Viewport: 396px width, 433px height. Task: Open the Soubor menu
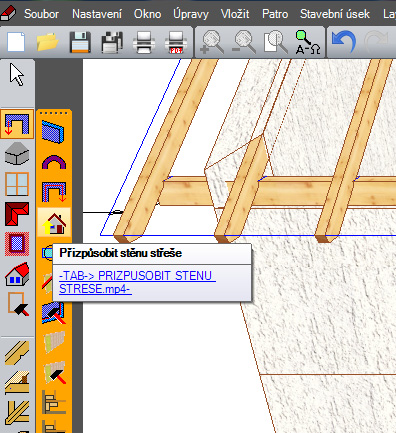coord(41,14)
